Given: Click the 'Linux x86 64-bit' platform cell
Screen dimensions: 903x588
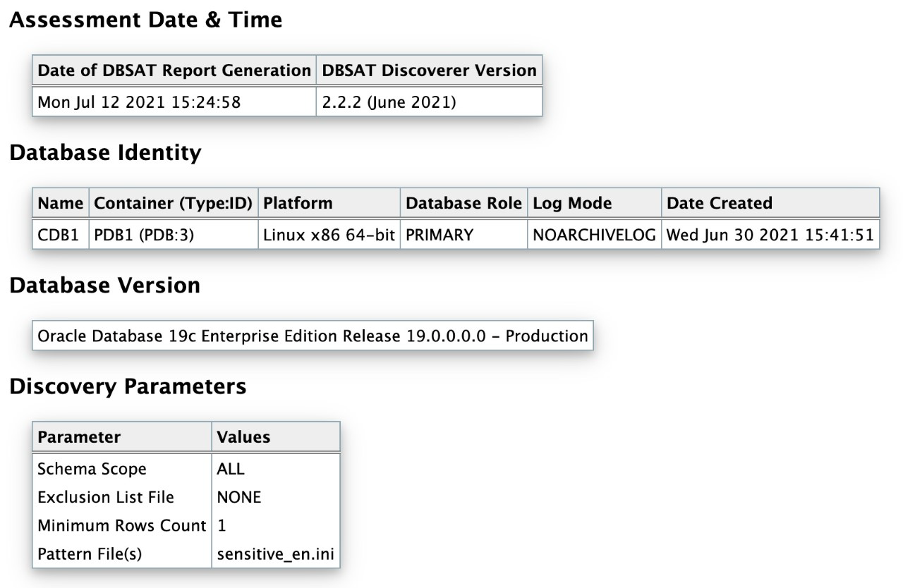Looking at the screenshot, I should point(329,235).
